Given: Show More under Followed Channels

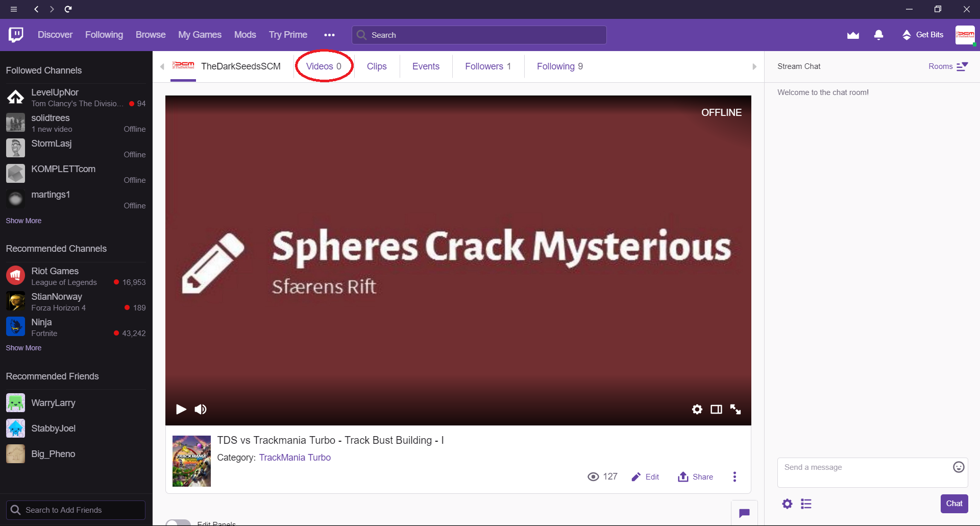Looking at the screenshot, I should point(23,221).
